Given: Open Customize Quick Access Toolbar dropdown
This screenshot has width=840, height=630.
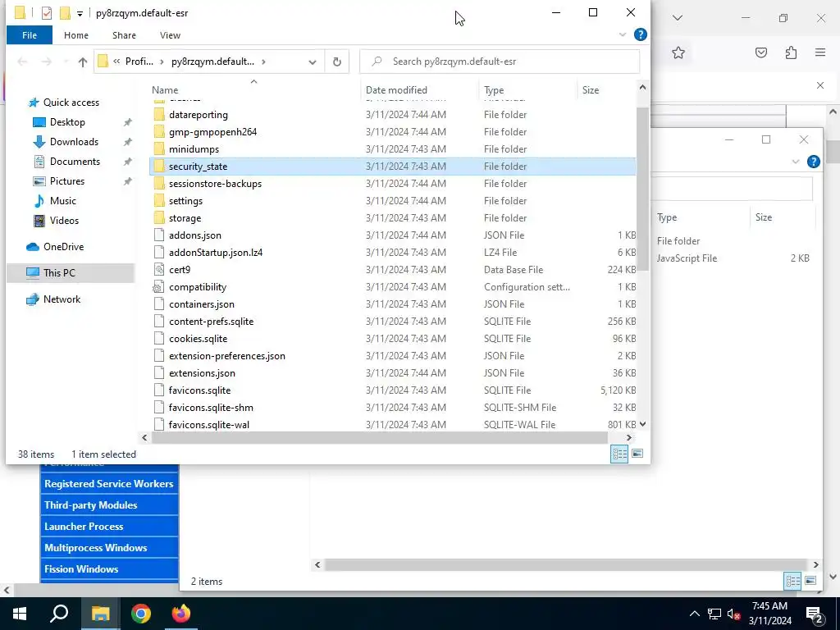Looking at the screenshot, I should tap(80, 13).
